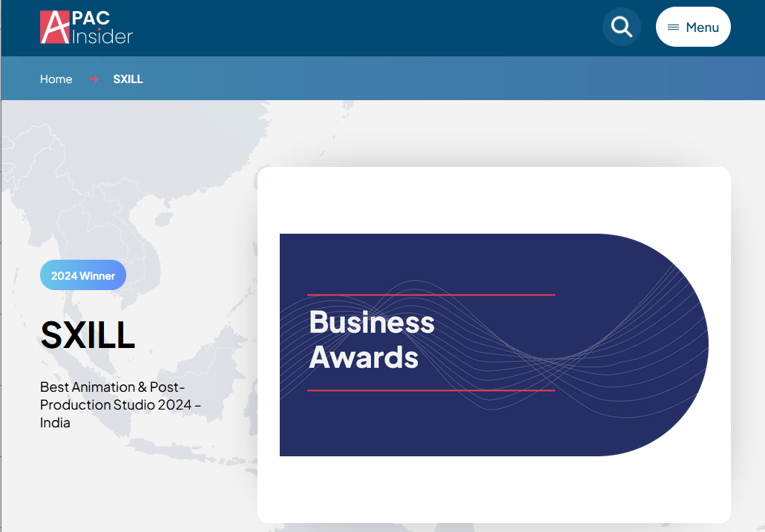Click the word Insider in the logo
The width and height of the screenshot is (765, 532).
(104, 36)
